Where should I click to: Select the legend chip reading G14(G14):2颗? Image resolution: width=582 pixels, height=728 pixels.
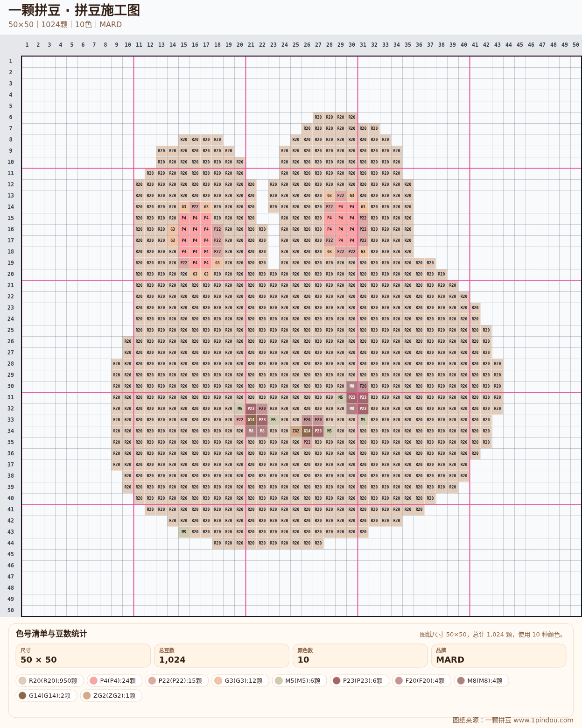46,696
